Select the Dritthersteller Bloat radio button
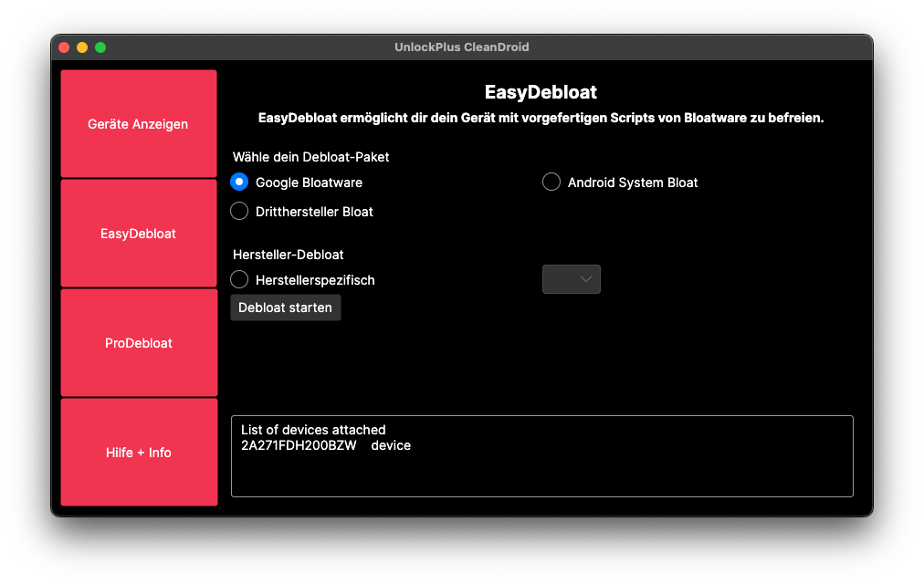Viewport: 924px width, 584px height. (239, 212)
